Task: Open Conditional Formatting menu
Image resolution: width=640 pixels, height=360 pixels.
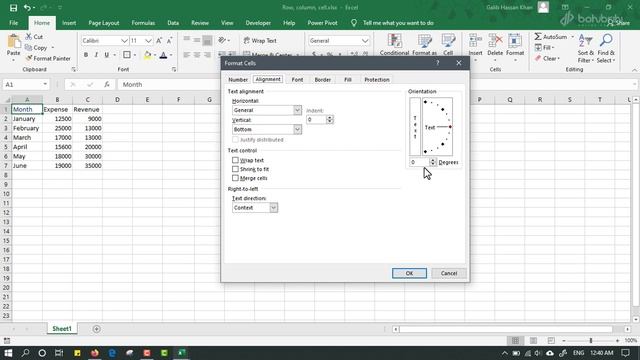Action: point(394,45)
